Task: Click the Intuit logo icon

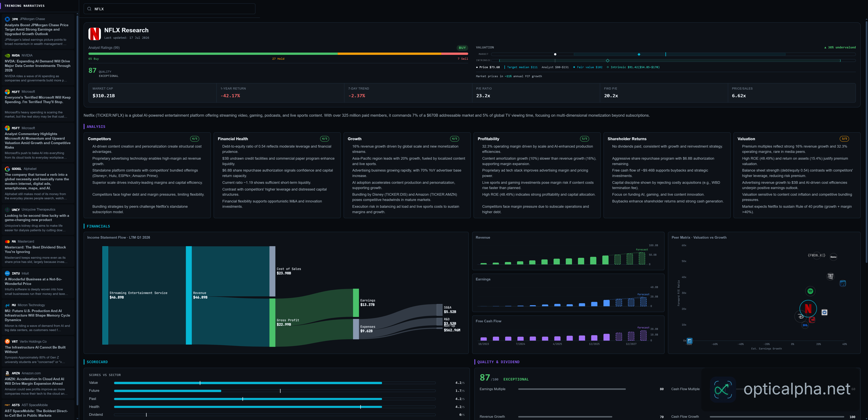Action: click(7, 273)
